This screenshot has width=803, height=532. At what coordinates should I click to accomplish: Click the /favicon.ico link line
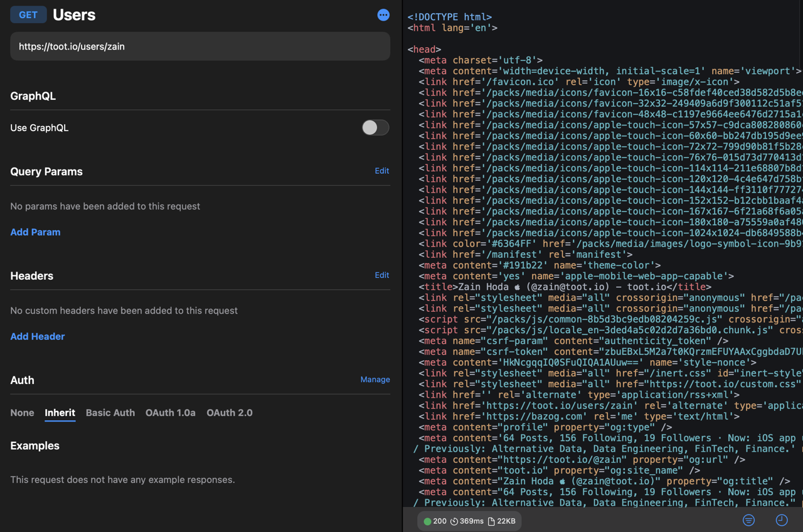(579, 82)
